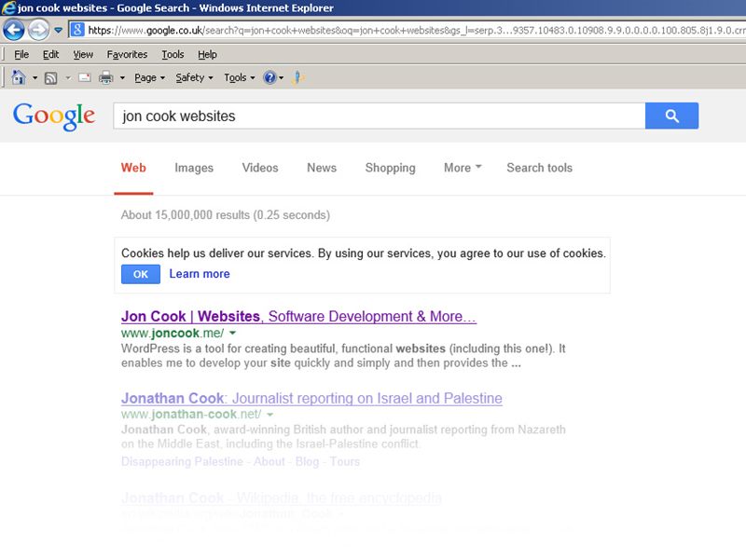The width and height of the screenshot is (746, 560).
Task: Expand arrow next to www.joncook.me/
Action: [x=232, y=333]
